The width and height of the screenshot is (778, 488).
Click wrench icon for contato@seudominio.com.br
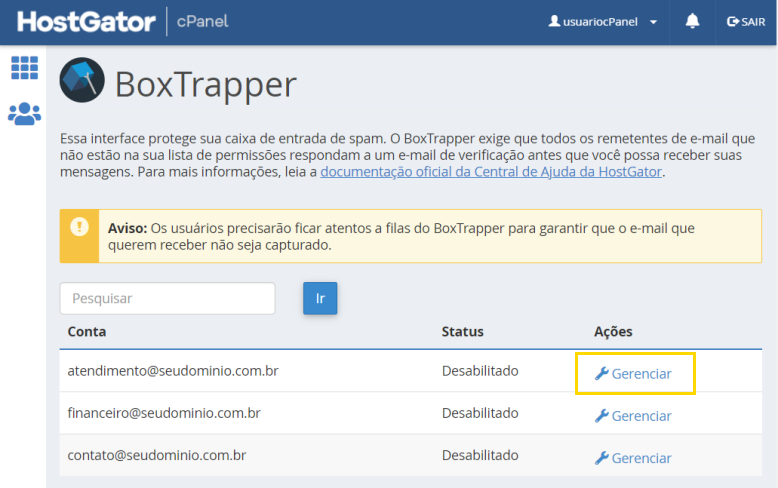(x=601, y=458)
